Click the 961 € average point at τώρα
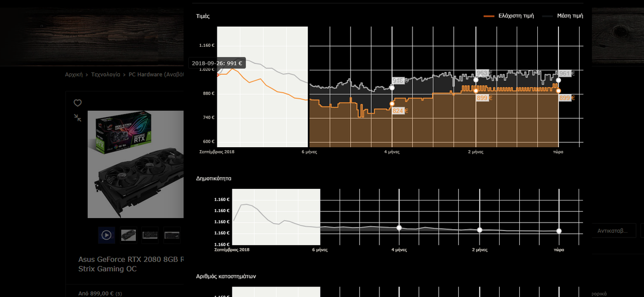The width and height of the screenshot is (644, 297). tap(558, 80)
